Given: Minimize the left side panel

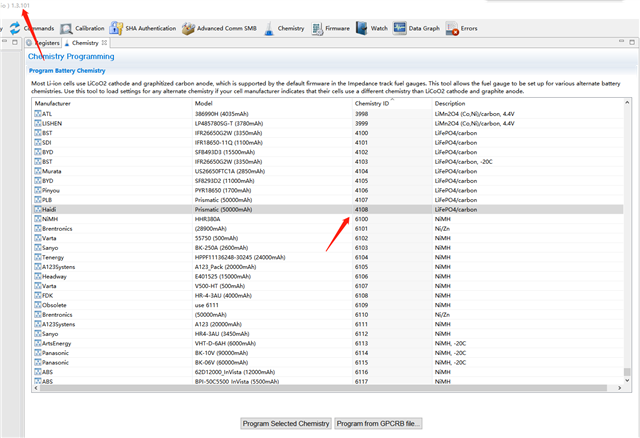Looking at the screenshot, I should pos(4,41).
